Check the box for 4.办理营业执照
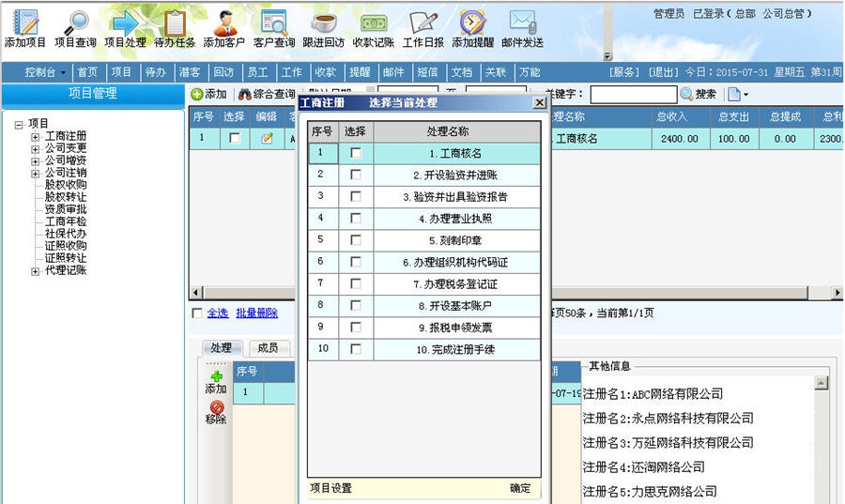This screenshot has width=845, height=504. (356, 218)
